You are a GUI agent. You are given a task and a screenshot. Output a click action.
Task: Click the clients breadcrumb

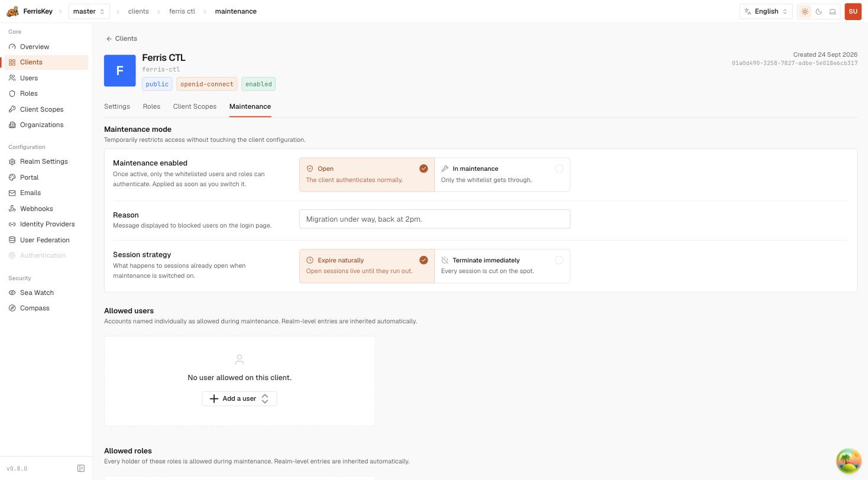pyautogui.click(x=138, y=11)
